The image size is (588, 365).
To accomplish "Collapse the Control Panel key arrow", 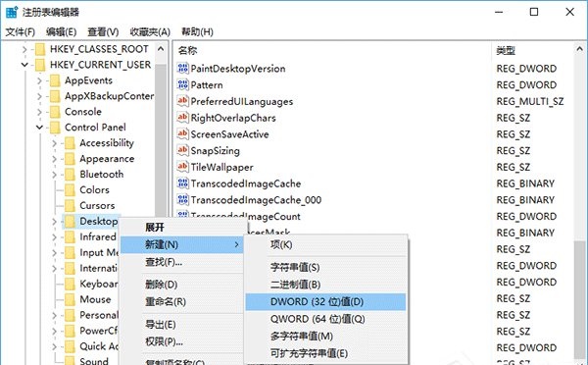I will tap(39, 128).
